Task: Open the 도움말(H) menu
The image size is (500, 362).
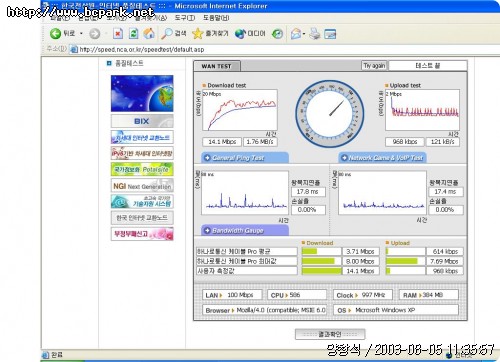Action: click(216, 18)
